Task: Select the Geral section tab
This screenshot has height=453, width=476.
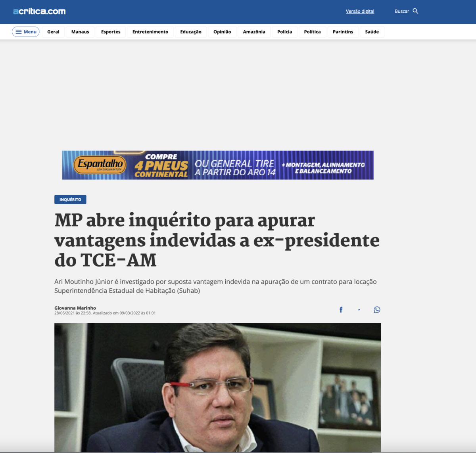Action: click(x=53, y=32)
